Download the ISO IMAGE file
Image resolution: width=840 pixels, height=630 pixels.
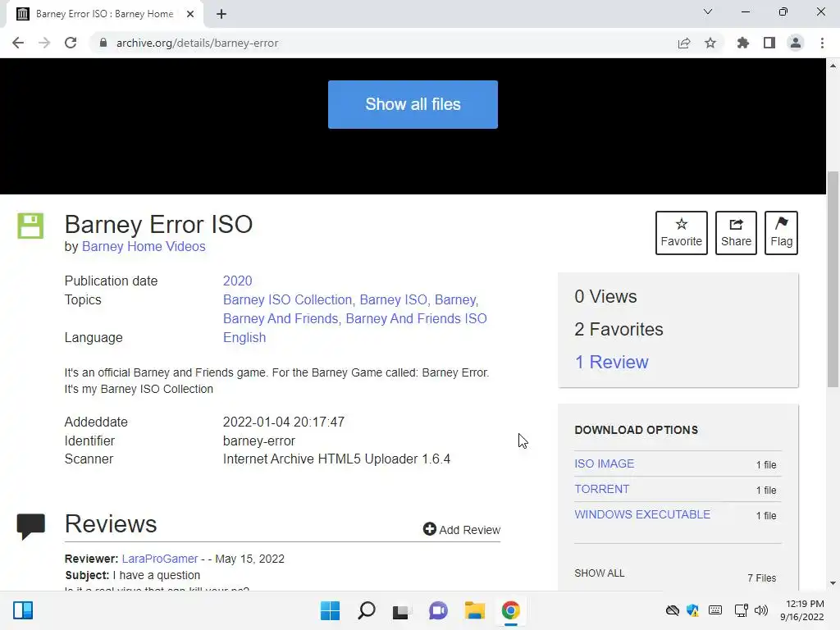point(605,463)
